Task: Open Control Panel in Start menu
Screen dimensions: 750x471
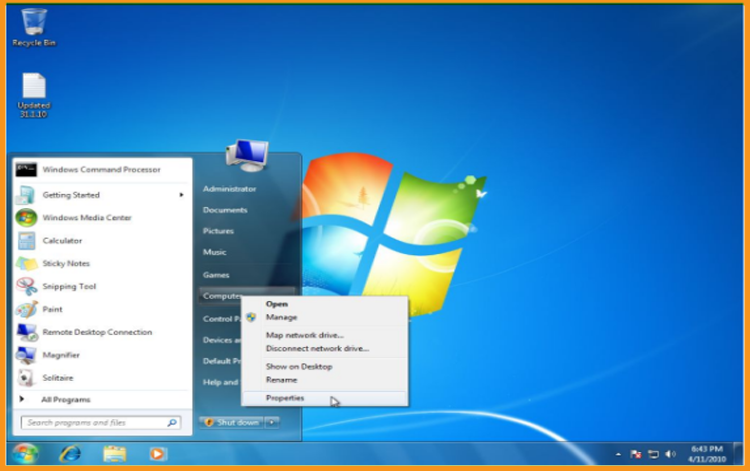Action: [x=221, y=319]
